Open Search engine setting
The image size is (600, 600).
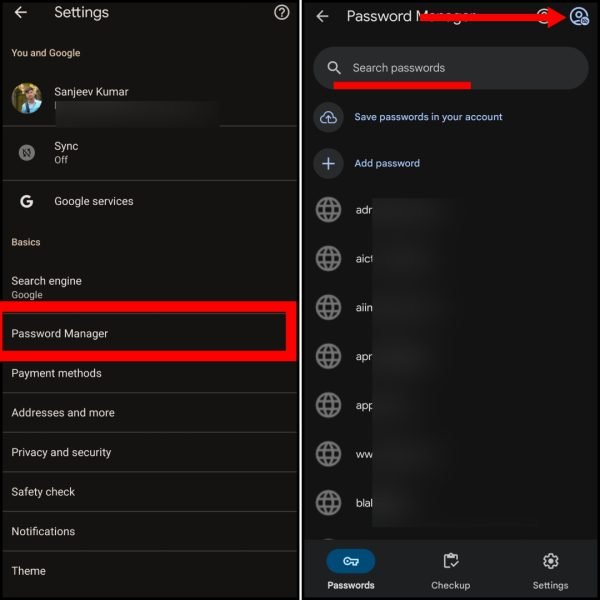(150, 287)
